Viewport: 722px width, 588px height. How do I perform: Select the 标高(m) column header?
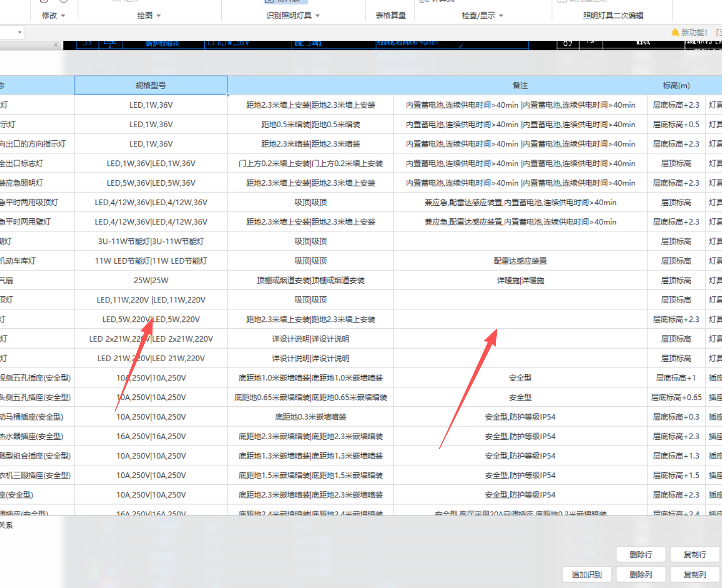pyautogui.click(x=676, y=86)
